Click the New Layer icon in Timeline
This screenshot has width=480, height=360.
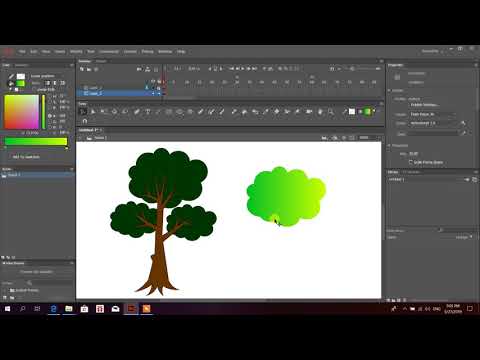pos(82,69)
